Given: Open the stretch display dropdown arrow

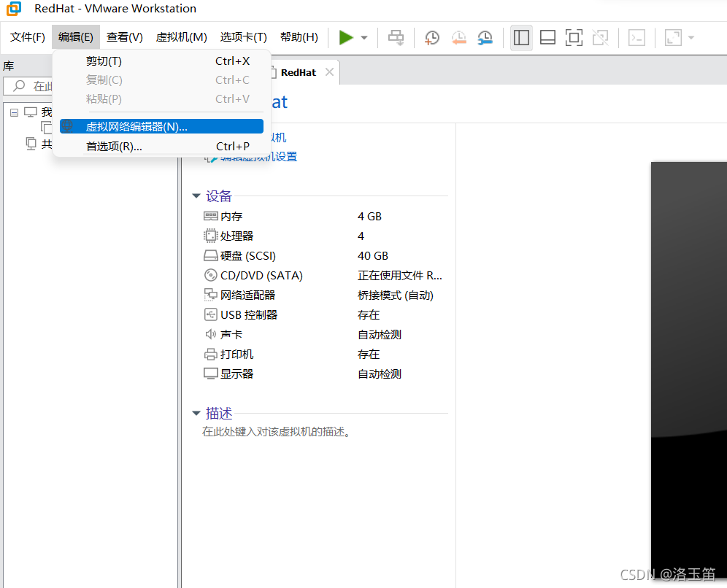Looking at the screenshot, I should (x=691, y=37).
